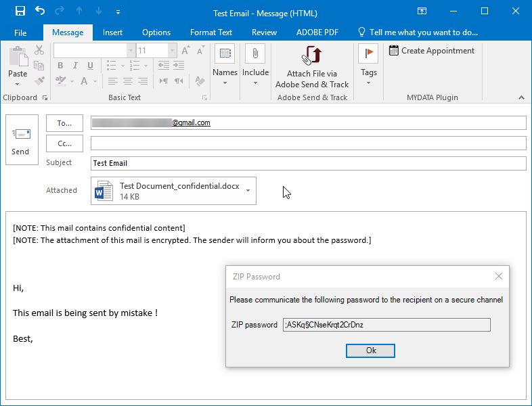Apply a bulleted list
The image size is (532, 406).
tap(111, 66)
